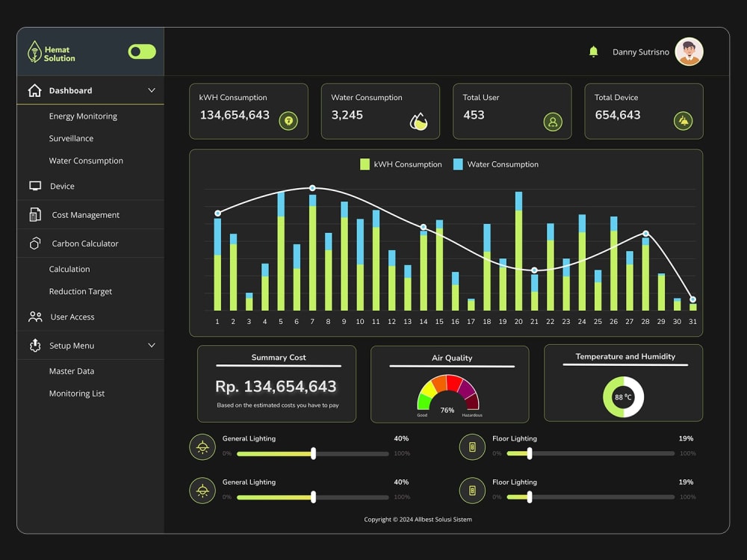
Task: Select Reduction Target submenu item
Action: click(x=81, y=291)
